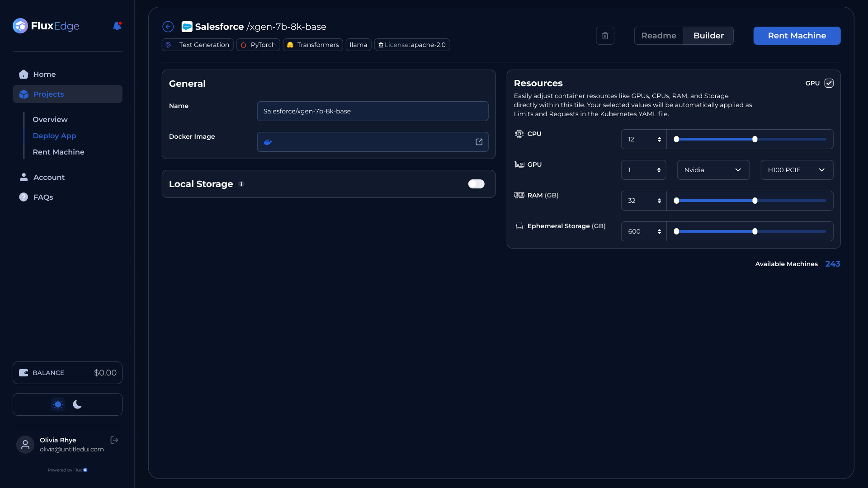Uncheck the GPU checkbox in Resources
Image resolution: width=868 pixels, height=488 pixels.
829,83
